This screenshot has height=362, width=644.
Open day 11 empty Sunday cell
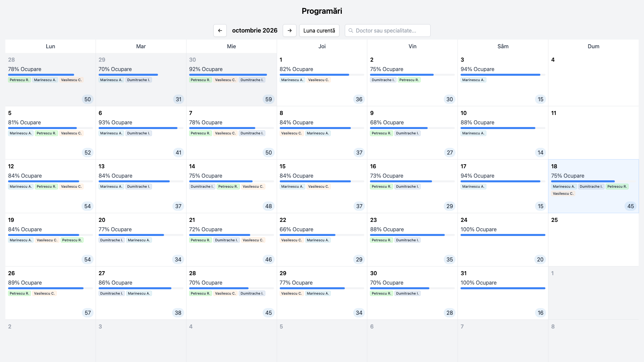coord(593,133)
